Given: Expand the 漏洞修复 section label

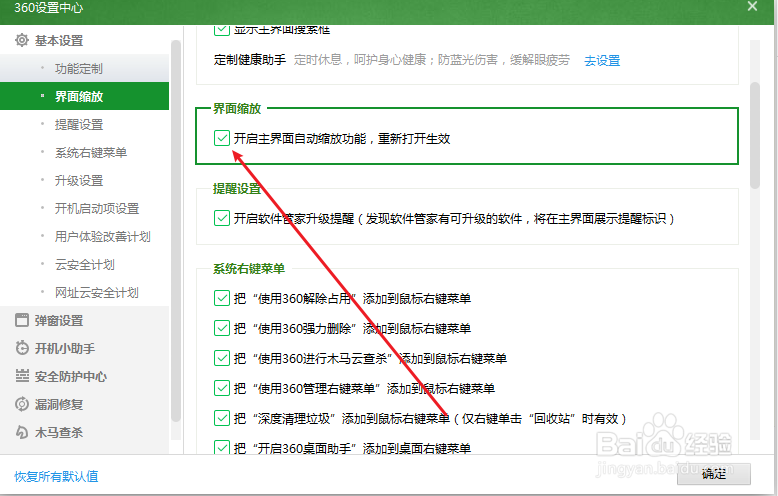Looking at the screenshot, I should tap(59, 405).
